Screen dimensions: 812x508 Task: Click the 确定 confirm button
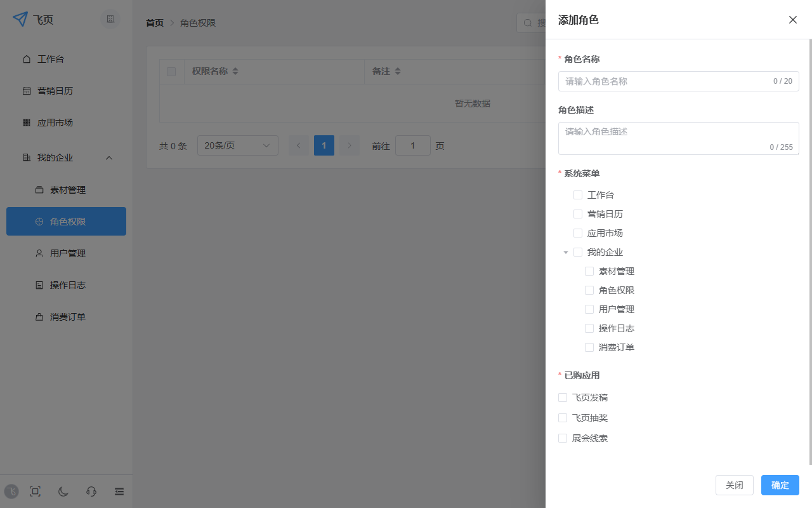pos(780,485)
